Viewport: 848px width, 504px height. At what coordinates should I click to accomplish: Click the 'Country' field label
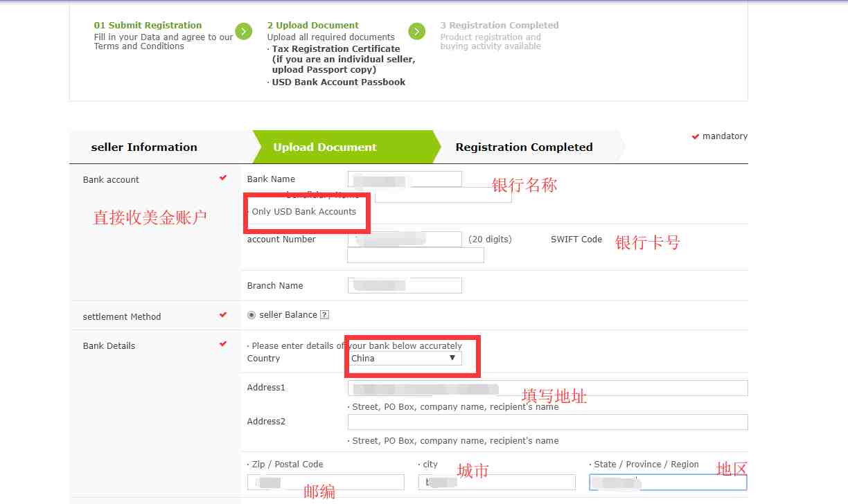pyautogui.click(x=263, y=358)
